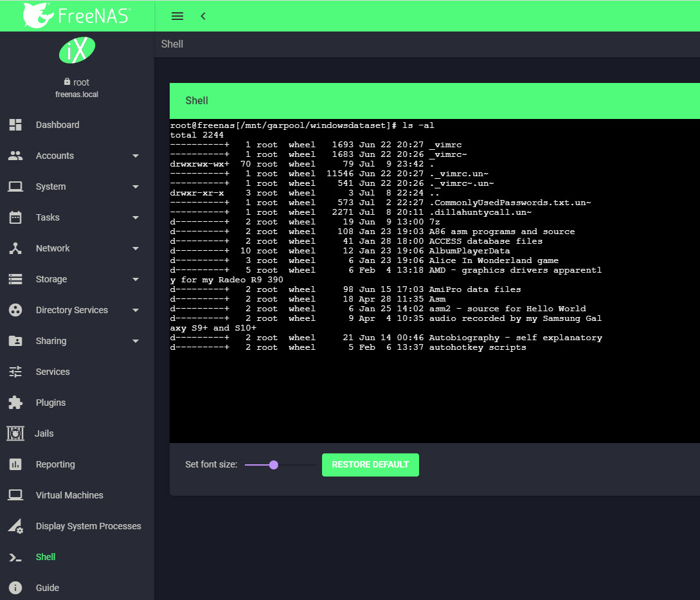Viewport: 700px width, 600px height.
Task: Open the Directory Services menu item
Action: 71,310
